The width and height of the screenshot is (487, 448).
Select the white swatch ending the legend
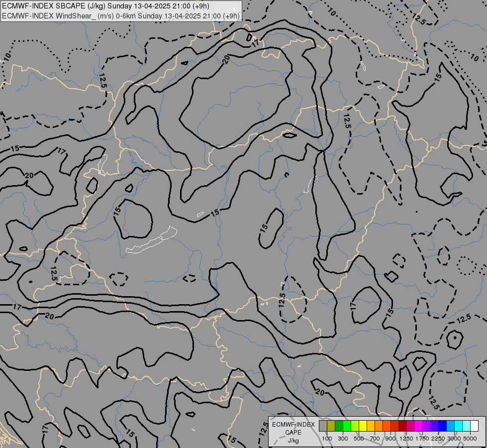coord(474,426)
